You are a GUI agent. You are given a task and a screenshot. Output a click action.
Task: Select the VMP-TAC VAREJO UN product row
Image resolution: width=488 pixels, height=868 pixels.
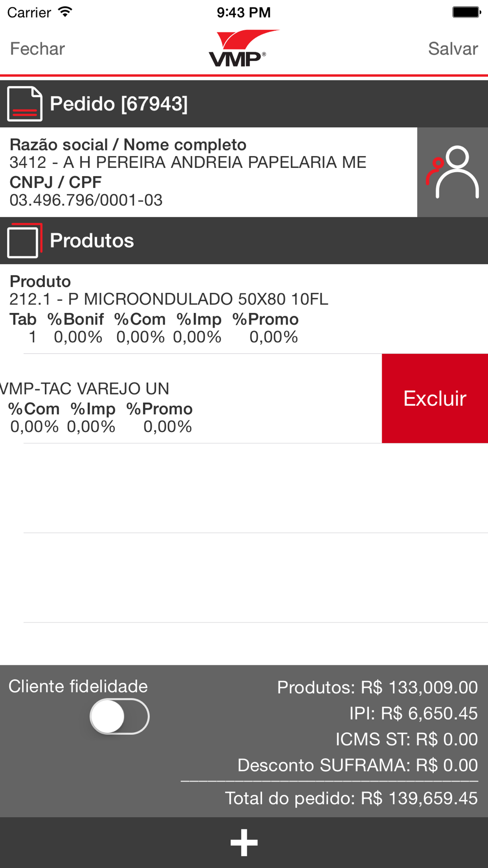pos(191,398)
